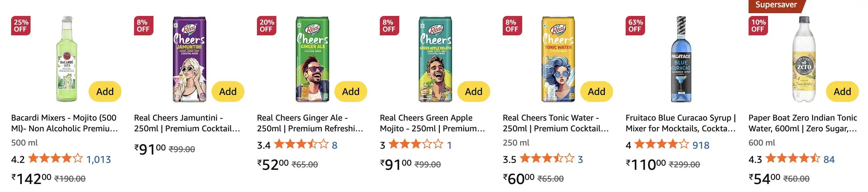Add Real Cheers Tonic Water to cart
Viewport: 868px width, 192px height.
[596, 91]
